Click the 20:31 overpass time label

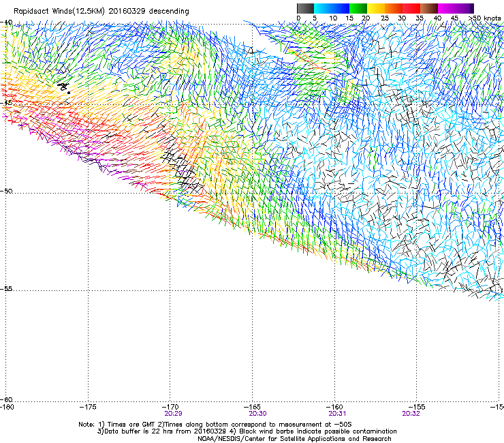coord(337,414)
